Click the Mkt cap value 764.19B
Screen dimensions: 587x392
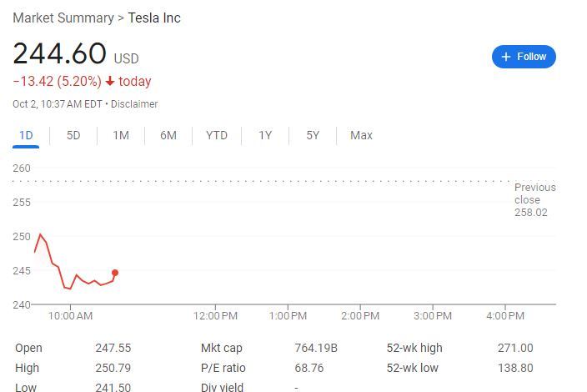pos(315,348)
